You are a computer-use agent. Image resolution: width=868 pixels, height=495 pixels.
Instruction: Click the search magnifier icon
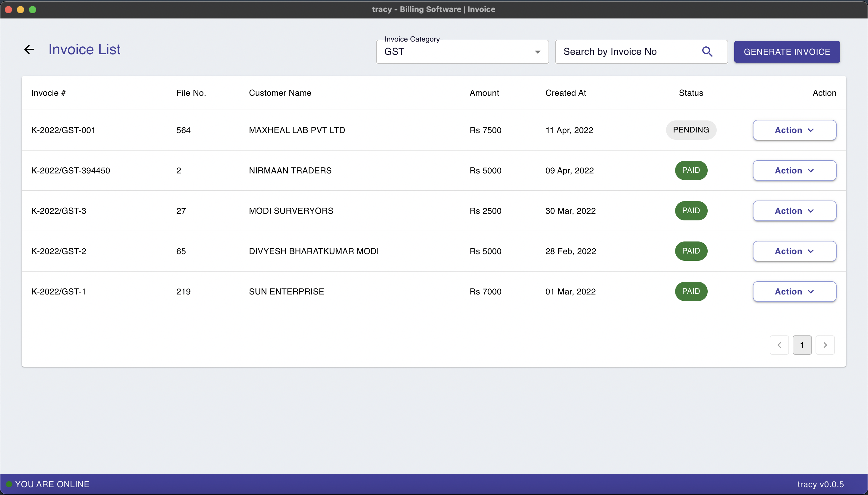[x=707, y=51]
